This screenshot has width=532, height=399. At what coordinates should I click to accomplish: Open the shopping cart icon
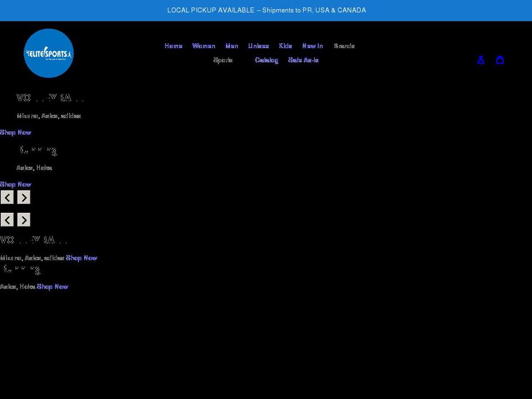500,60
